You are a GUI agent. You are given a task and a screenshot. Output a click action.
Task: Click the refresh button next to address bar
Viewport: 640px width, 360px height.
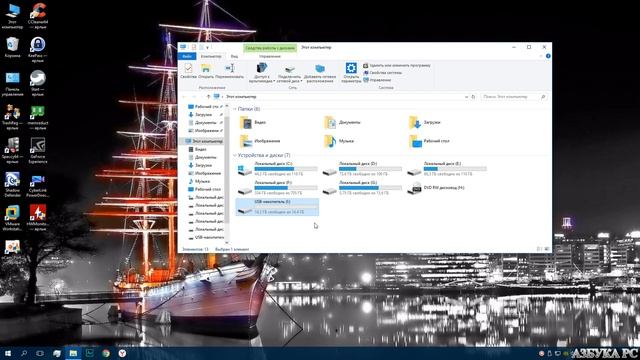(473, 97)
